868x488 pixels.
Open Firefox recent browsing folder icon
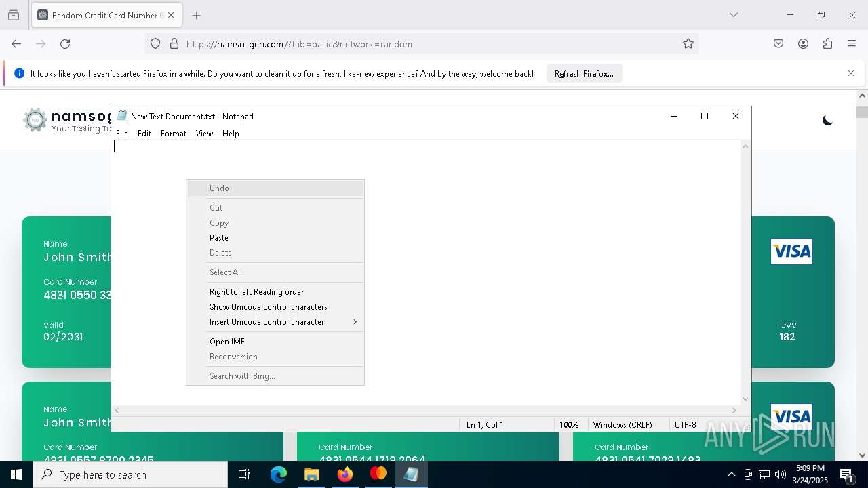[x=14, y=15]
